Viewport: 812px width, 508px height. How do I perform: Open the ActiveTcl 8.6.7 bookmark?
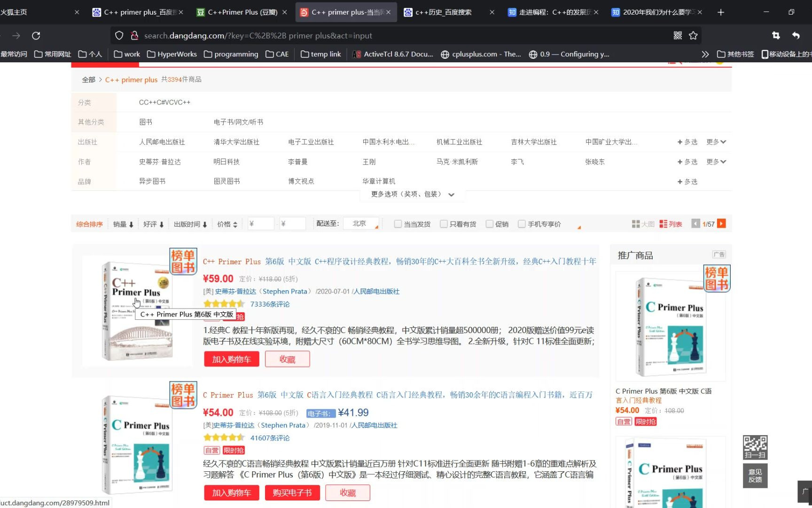coord(393,54)
